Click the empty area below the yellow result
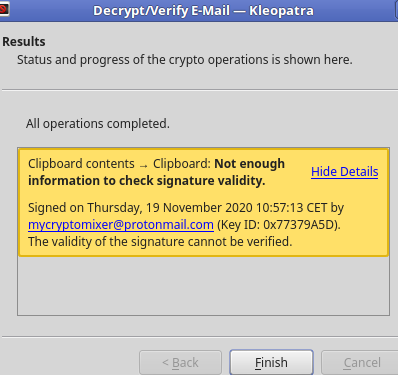Screen dimensions: 398x375 click(203, 285)
